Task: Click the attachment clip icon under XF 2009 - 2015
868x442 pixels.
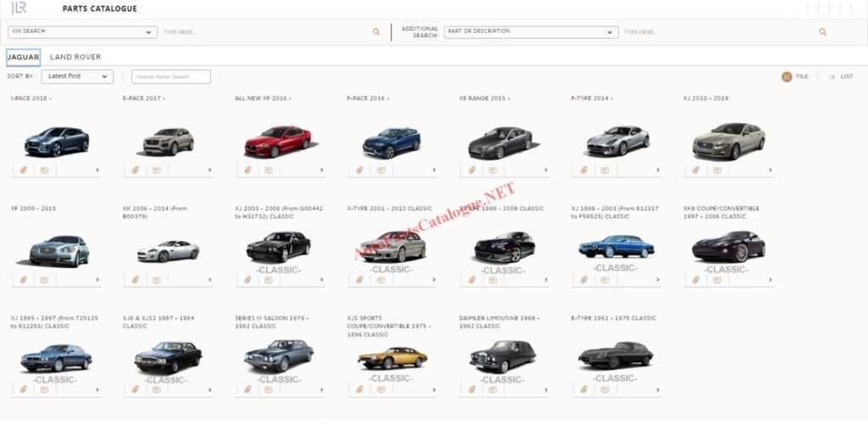Action: click(25, 280)
